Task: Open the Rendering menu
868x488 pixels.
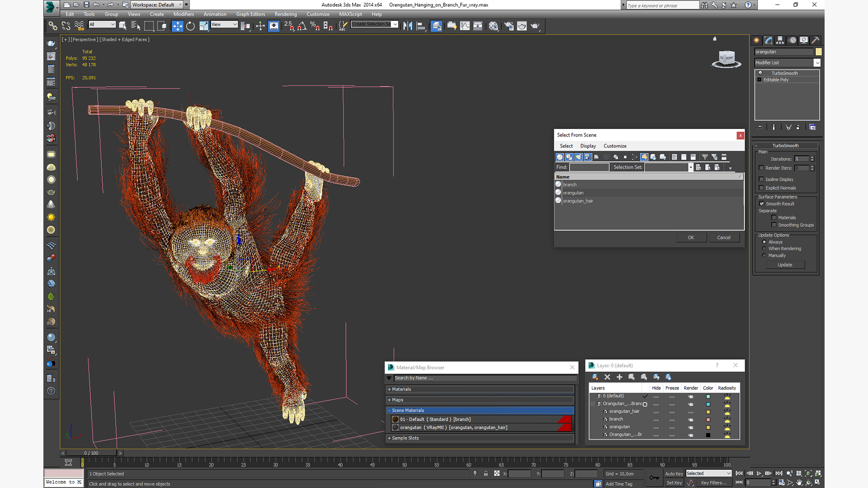Action: tap(286, 14)
